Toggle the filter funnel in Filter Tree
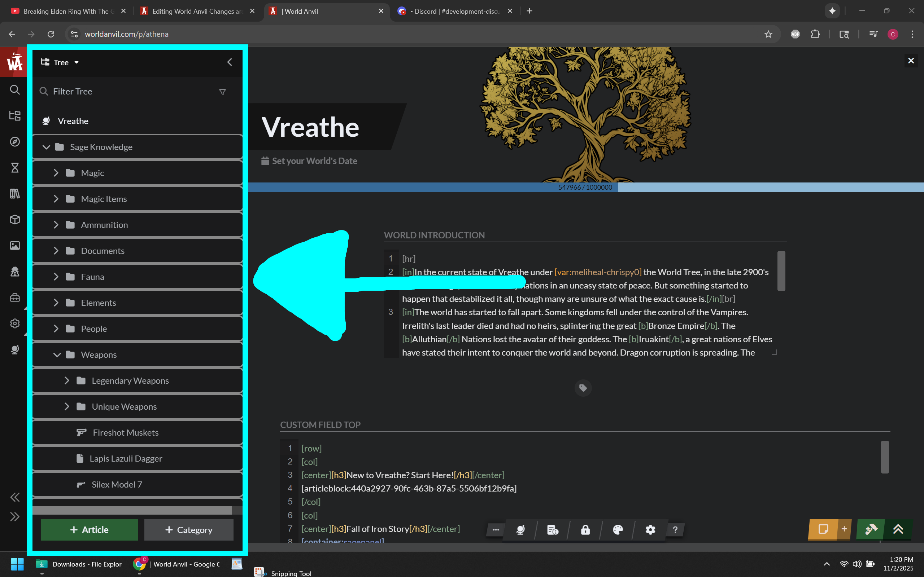The width and height of the screenshot is (924, 577). pos(222,92)
